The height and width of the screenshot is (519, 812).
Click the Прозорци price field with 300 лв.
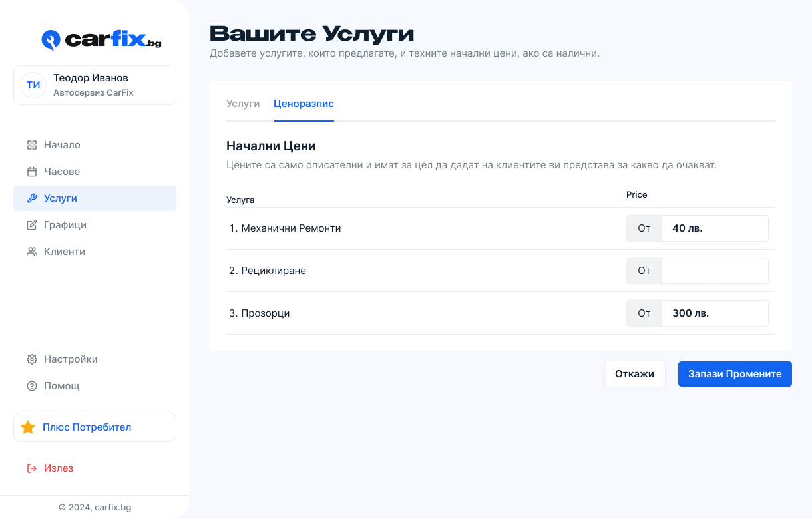coord(715,313)
